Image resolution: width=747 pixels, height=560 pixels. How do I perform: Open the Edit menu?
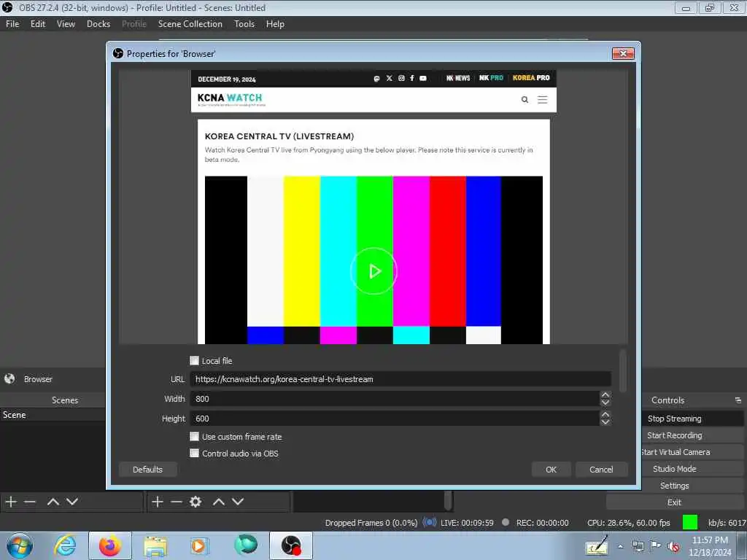click(38, 24)
